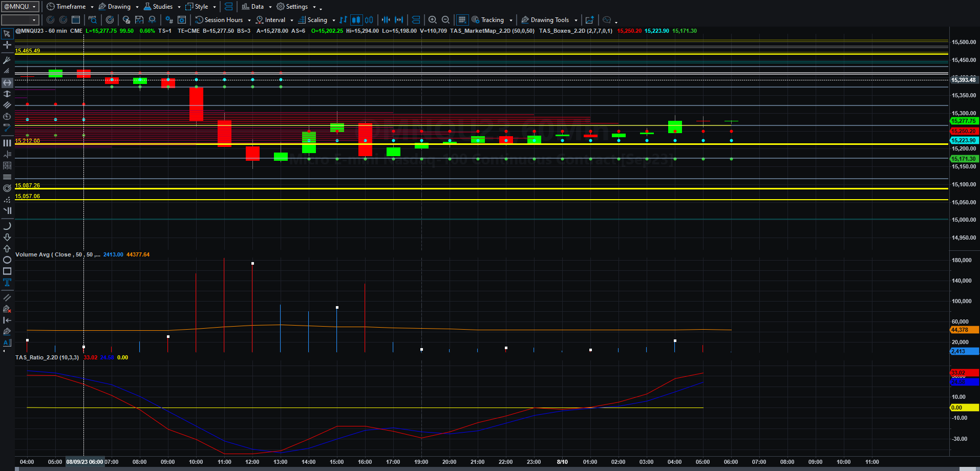The height and width of the screenshot is (471, 980).
Task: Toggle the chart grid button
Action: (x=462, y=20)
